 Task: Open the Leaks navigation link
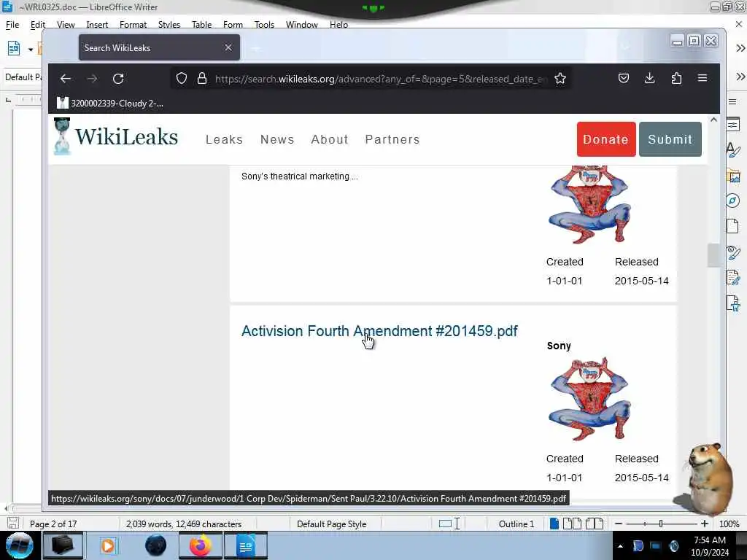(225, 139)
